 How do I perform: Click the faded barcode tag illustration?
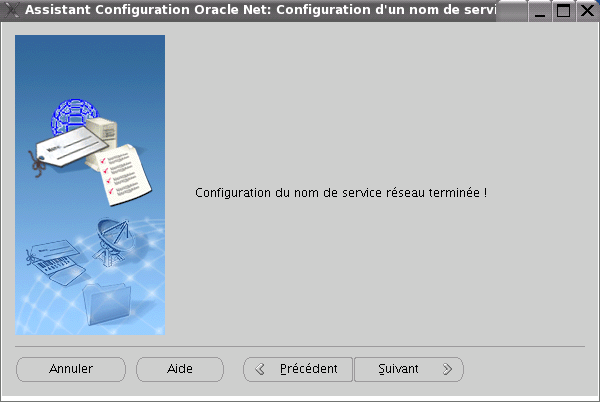[56, 262]
